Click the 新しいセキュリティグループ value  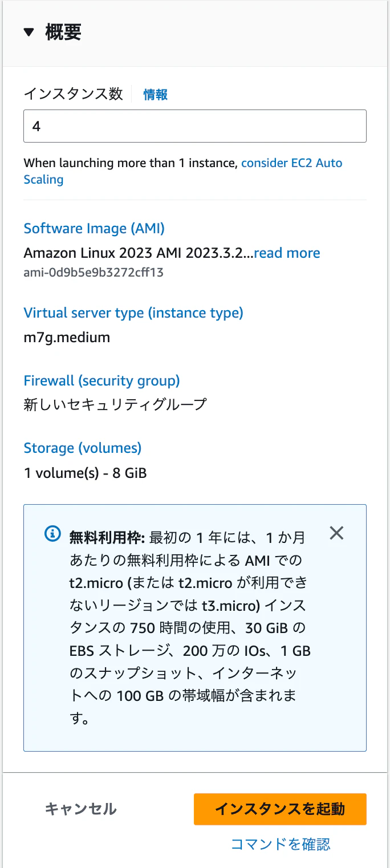[x=115, y=405]
